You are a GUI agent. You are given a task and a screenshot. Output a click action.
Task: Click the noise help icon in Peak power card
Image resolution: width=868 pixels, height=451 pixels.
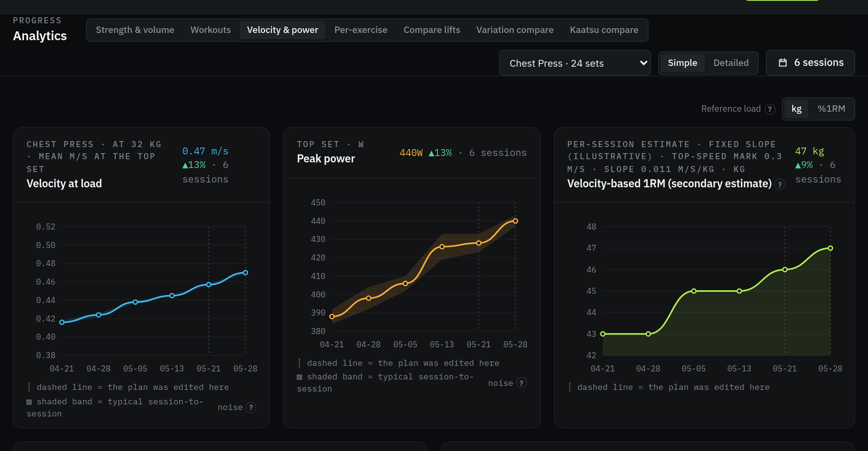pyautogui.click(x=521, y=383)
